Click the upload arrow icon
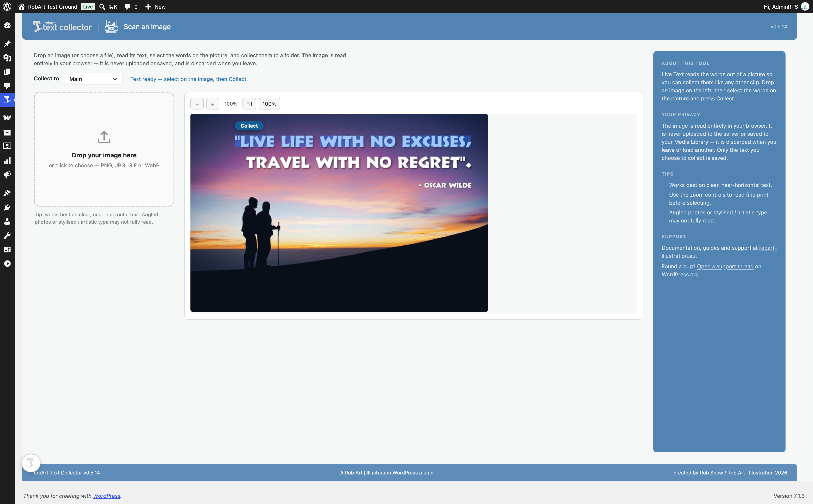This screenshot has width=813, height=504. click(x=104, y=137)
